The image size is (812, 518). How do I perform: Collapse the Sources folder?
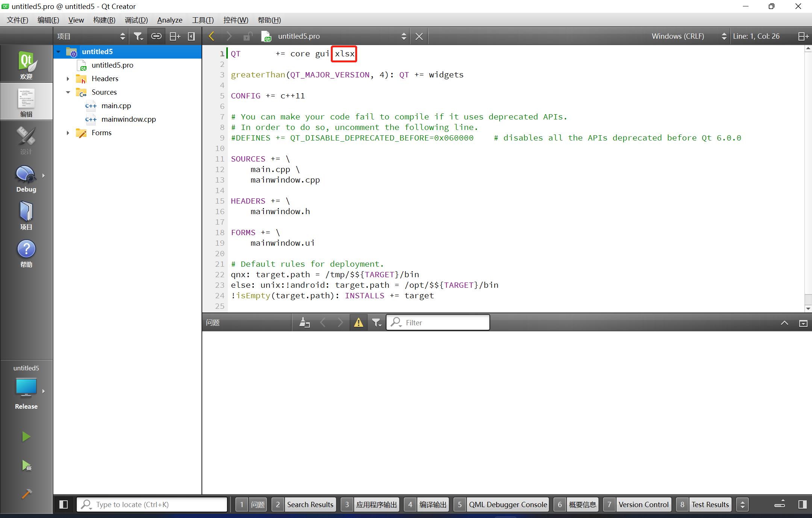(68, 92)
